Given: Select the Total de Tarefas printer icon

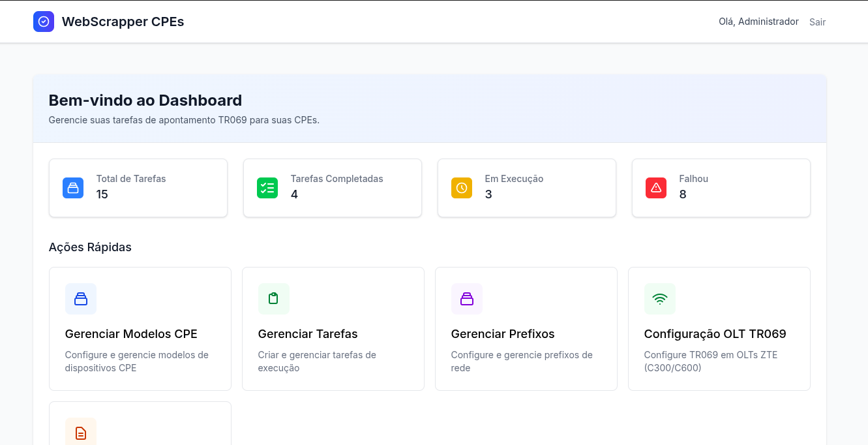Looking at the screenshot, I should click(72, 188).
